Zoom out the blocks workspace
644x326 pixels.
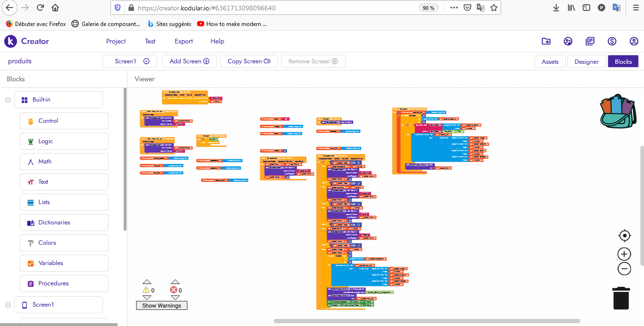coord(624,269)
